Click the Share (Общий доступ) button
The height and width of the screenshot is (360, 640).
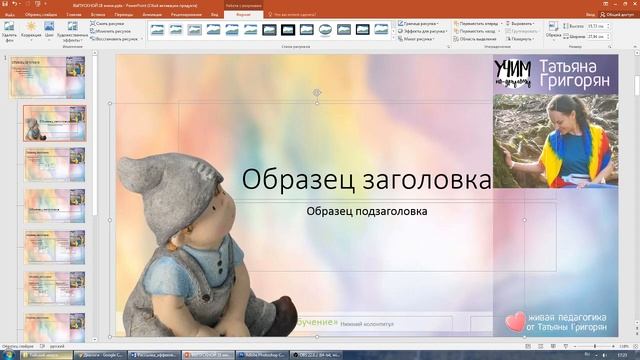[x=617, y=14]
